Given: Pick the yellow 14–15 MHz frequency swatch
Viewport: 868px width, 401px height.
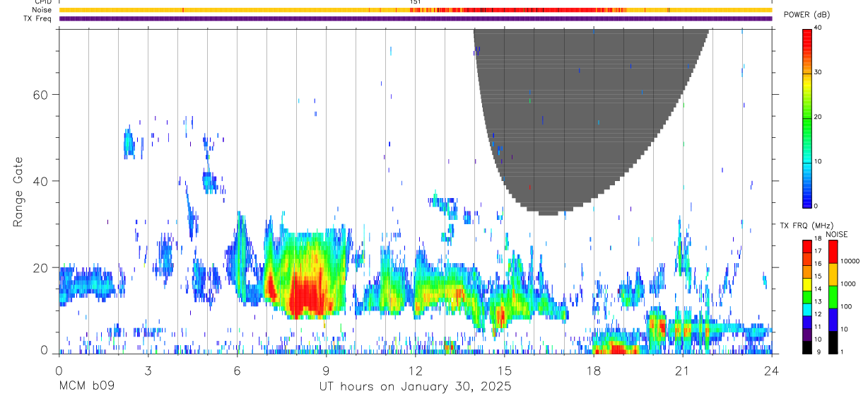Looking at the screenshot, I should click(807, 284).
